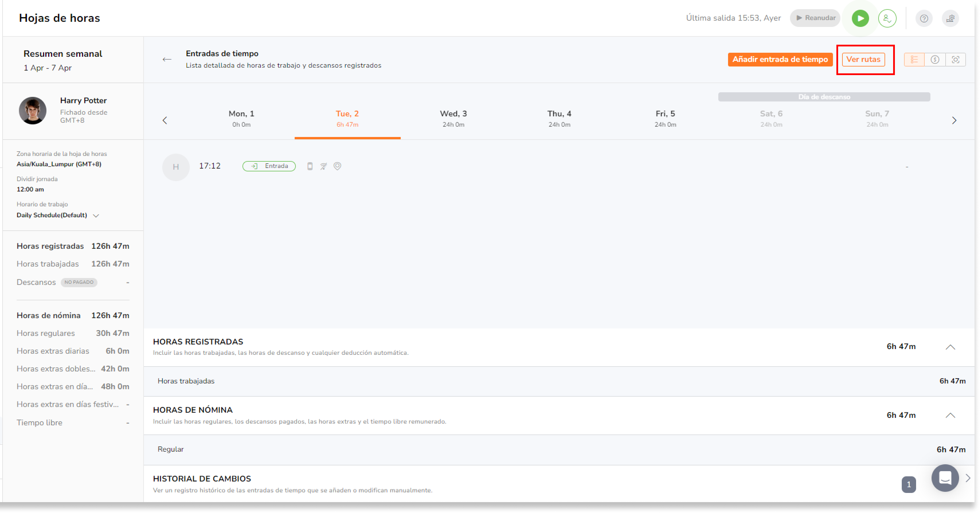Click Última salida 15:53, Ayer text
Viewport: 980px width, 513px height.
(733, 18)
